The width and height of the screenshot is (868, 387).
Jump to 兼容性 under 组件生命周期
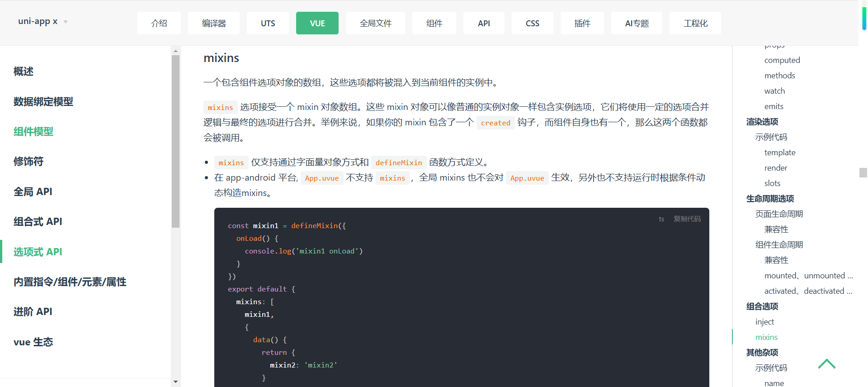click(x=776, y=260)
